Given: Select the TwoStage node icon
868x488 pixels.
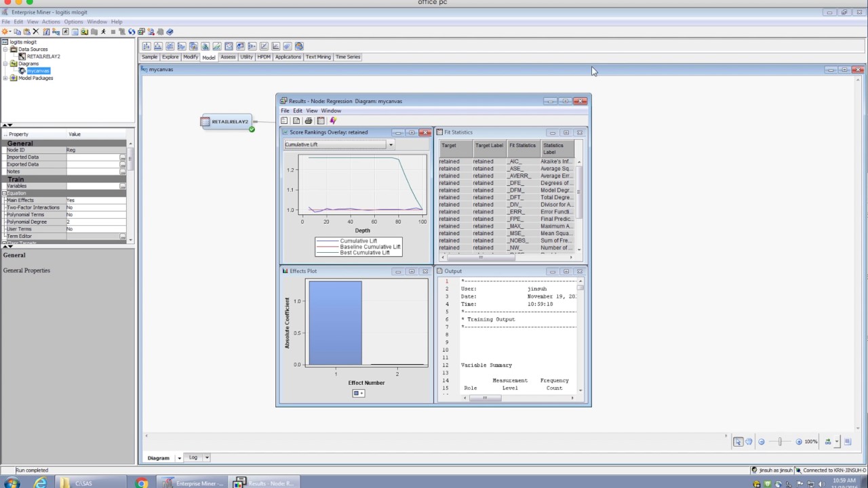Looking at the screenshot, I should point(299,46).
